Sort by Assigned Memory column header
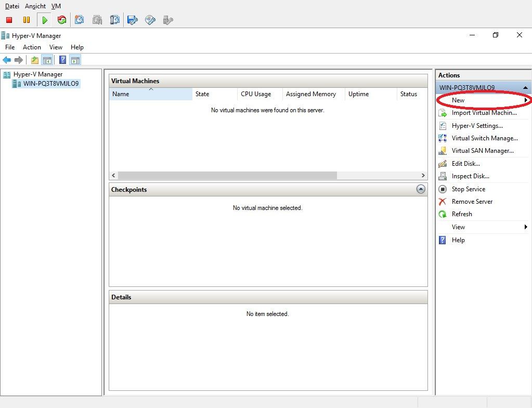 [x=314, y=94]
